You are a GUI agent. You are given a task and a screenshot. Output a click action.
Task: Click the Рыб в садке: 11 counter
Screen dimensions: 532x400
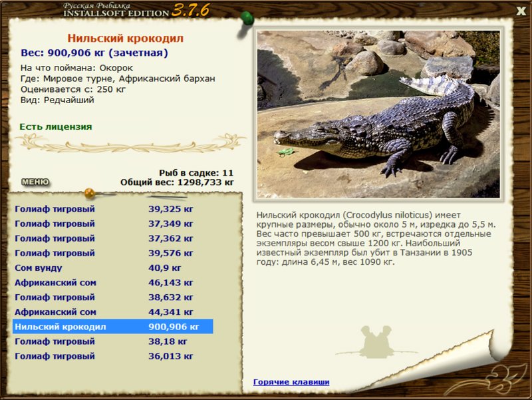click(196, 173)
